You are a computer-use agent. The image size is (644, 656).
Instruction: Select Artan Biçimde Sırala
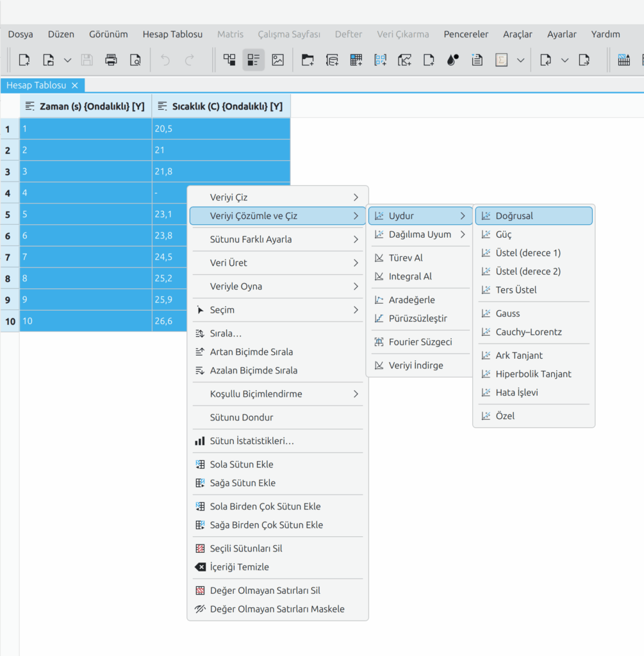coord(278,352)
